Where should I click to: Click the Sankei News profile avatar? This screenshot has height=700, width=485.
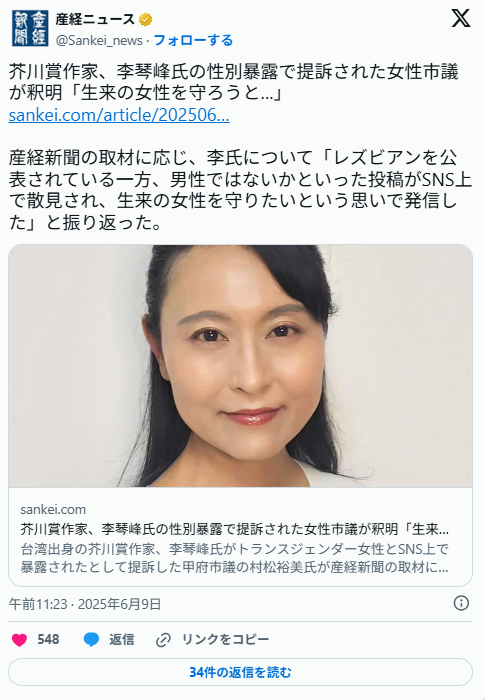[x=30, y=28]
